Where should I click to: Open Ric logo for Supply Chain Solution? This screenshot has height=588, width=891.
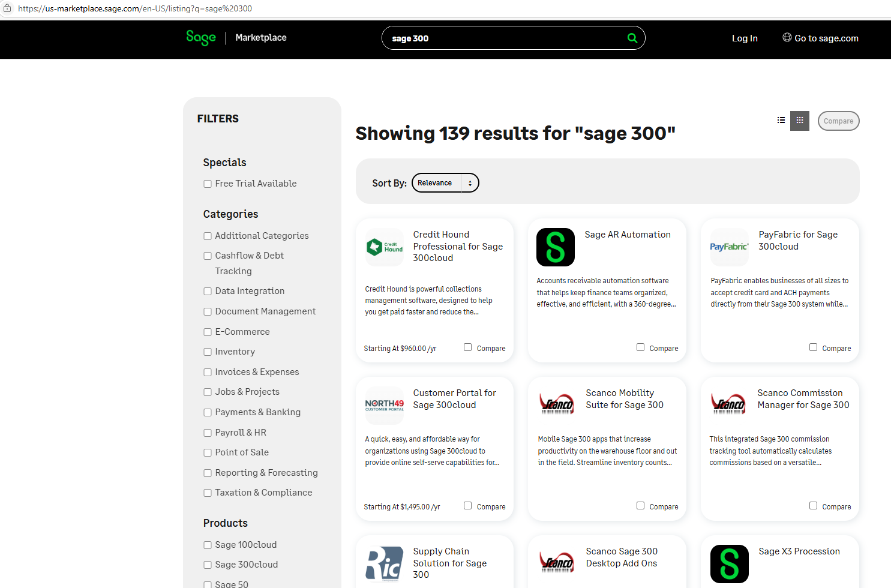[385, 564]
